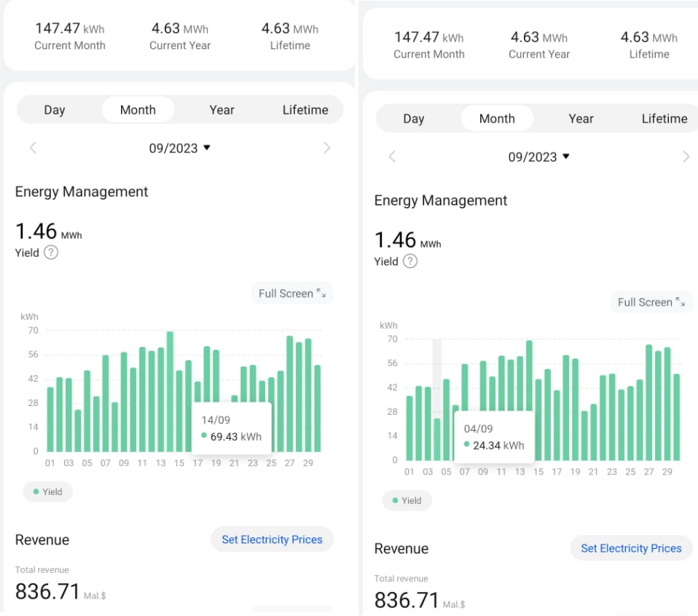Select the tallest bar on day 14 in left chart
The height and width of the screenshot is (616, 698).
tap(170, 391)
